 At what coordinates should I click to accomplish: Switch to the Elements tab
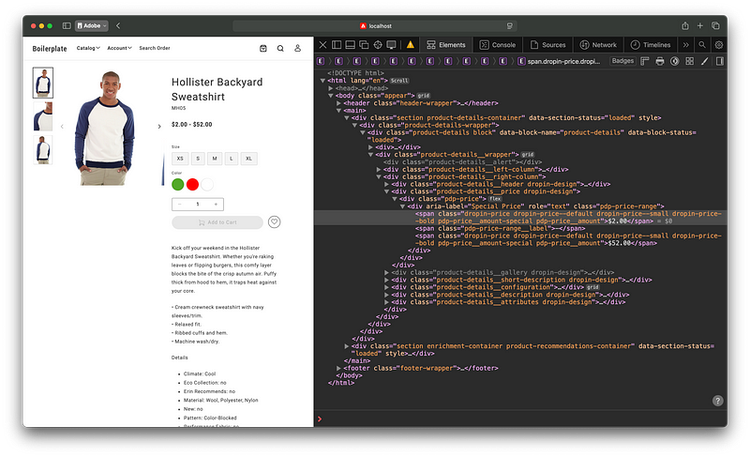[446, 45]
